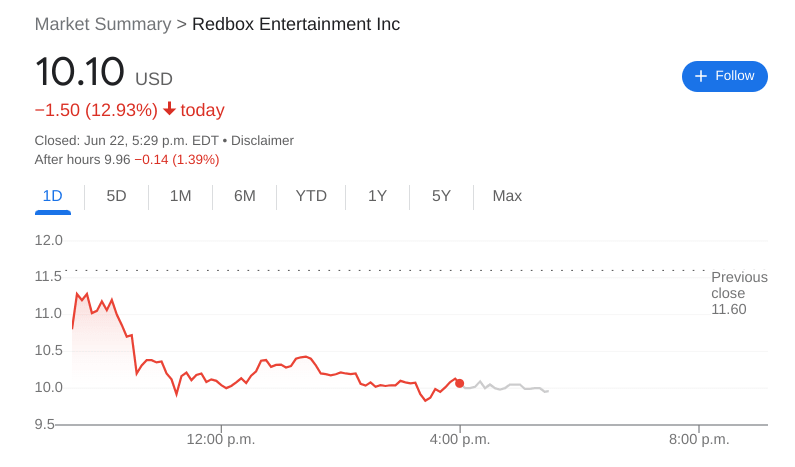The height and width of the screenshot is (467, 795).
Task: Click the red closing price dot
Action: [x=459, y=383]
